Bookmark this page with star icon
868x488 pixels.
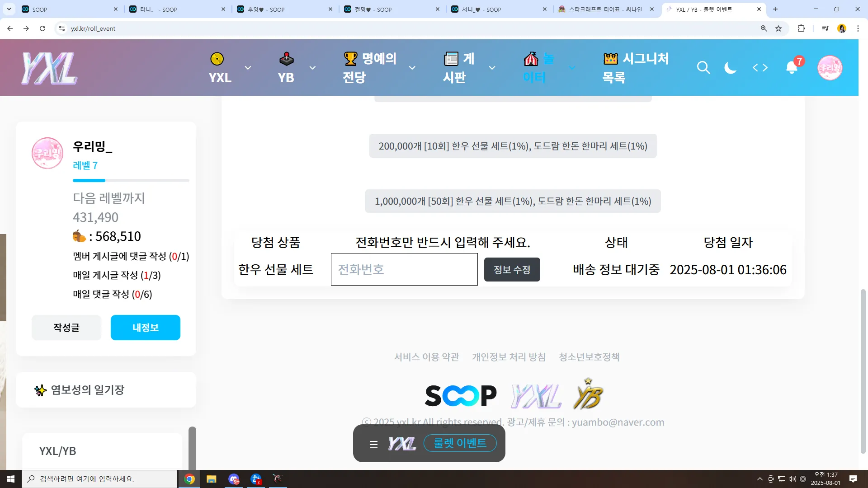tap(778, 28)
